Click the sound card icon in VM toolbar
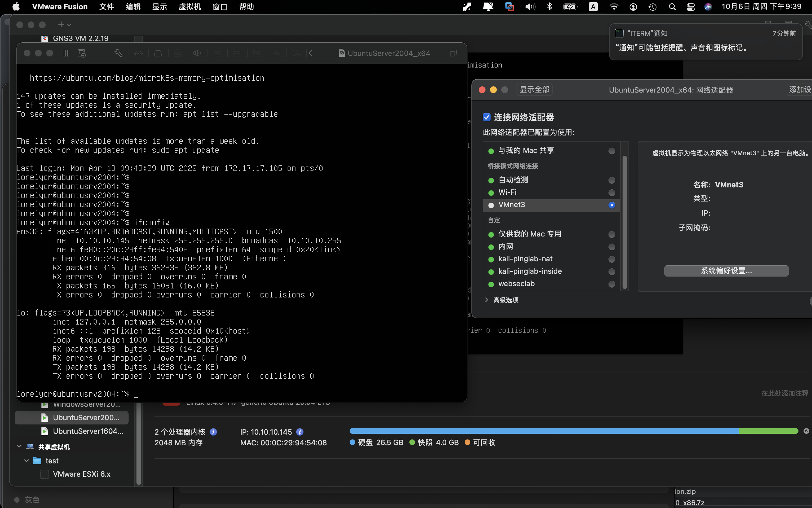812x508 pixels. pos(197,53)
